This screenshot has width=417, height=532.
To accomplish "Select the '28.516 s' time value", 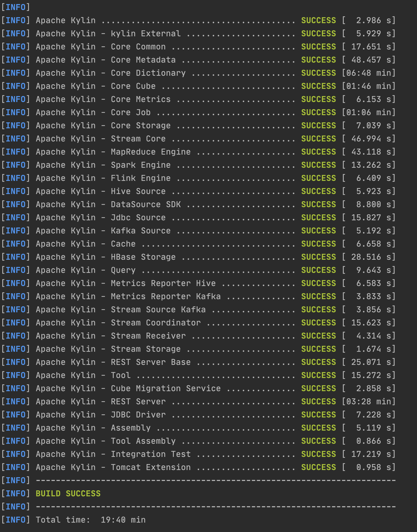I will coord(371,257).
